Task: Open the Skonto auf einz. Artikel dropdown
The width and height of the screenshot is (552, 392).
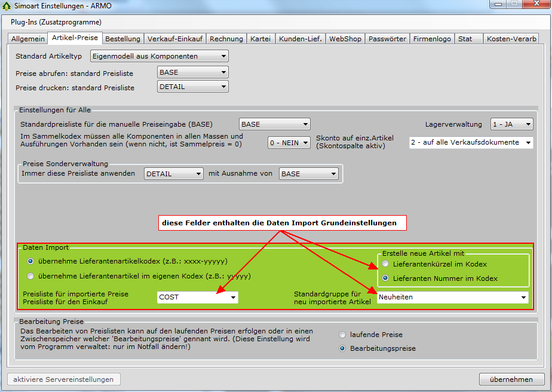Action: click(471, 142)
